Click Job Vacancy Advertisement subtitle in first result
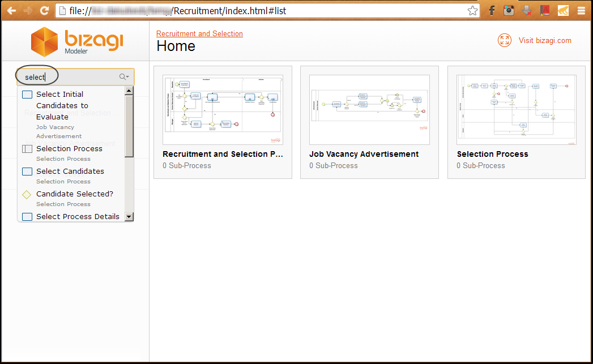The image size is (593, 364). point(59,131)
